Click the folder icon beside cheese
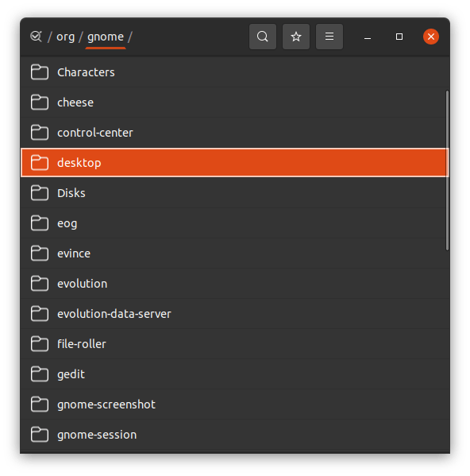 (40, 103)
